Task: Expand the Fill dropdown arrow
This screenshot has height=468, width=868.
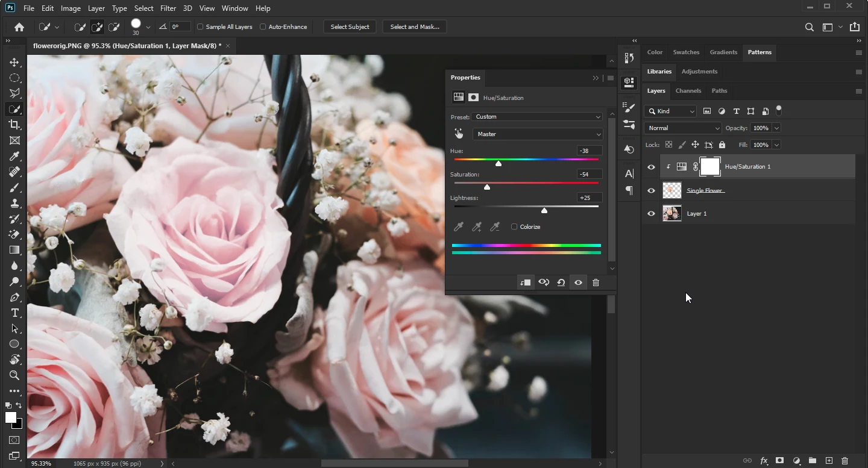Action: click(776, 145)
